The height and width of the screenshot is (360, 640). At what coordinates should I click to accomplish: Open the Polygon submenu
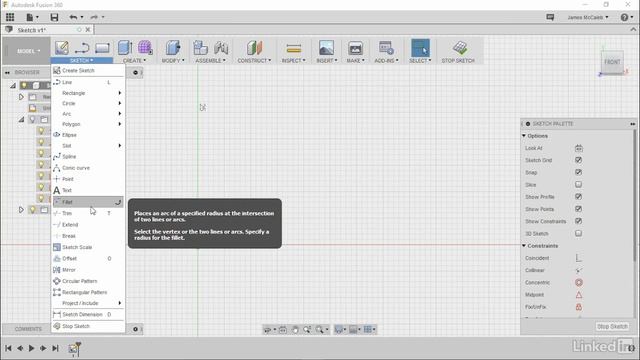tap(88, 124)
